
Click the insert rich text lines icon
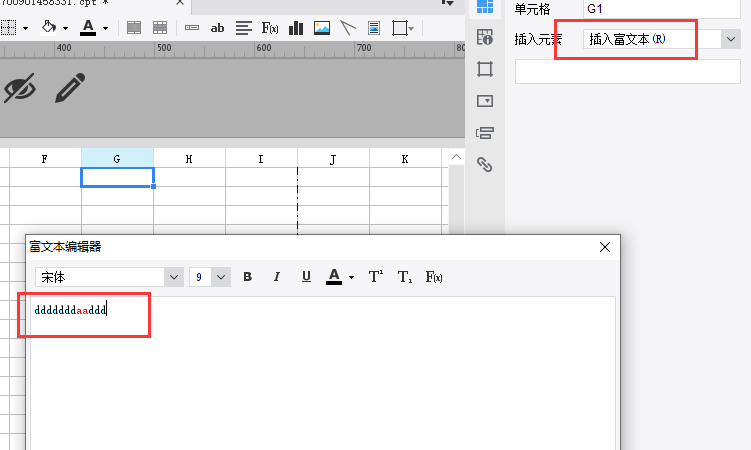click(x=244, y=28)
